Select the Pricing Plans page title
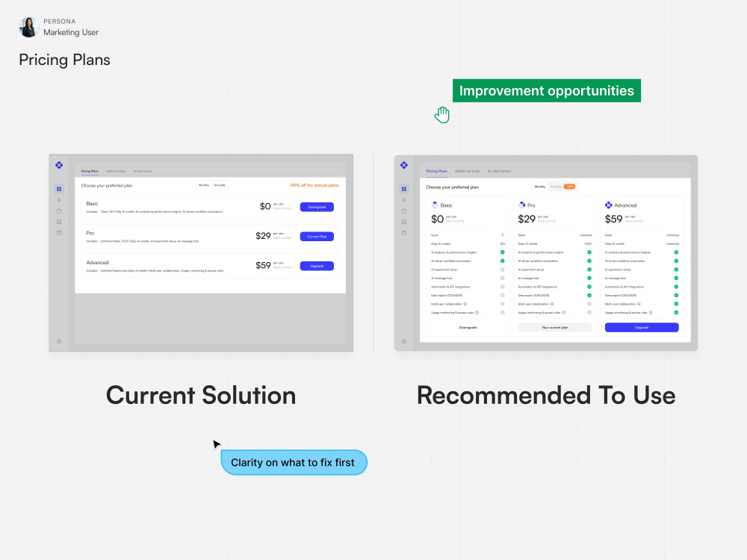The width and height of the screenshot is (747, 560). [64, 60]
